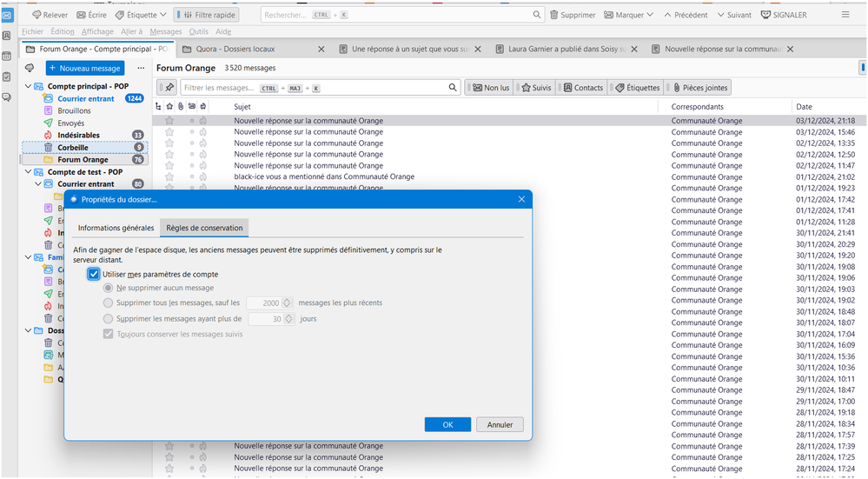This screenshot has height=479, width=868.
Task: Click the get-messages cloud icon in folder pane
Action: [x=30, y=68]
